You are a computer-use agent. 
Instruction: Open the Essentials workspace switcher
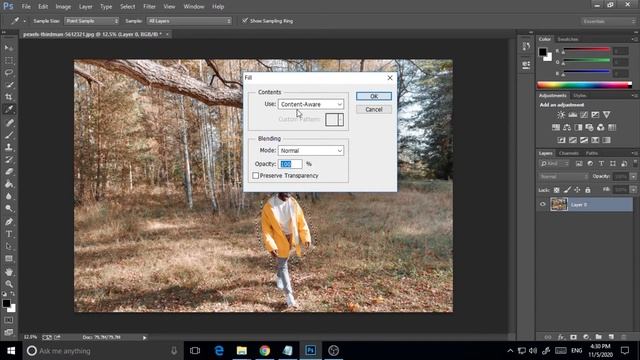tap(608, 21)
